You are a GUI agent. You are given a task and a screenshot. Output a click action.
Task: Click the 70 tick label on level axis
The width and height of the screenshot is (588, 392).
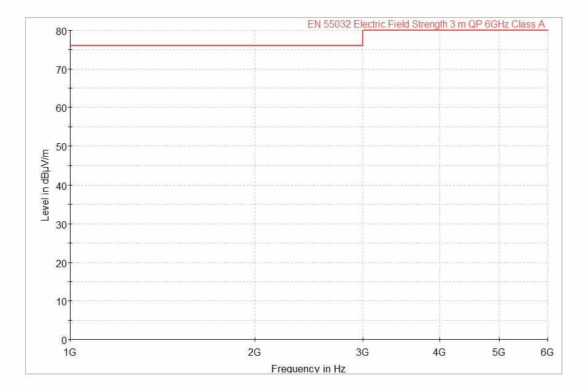pyautogui.click(x=60, y=69)
